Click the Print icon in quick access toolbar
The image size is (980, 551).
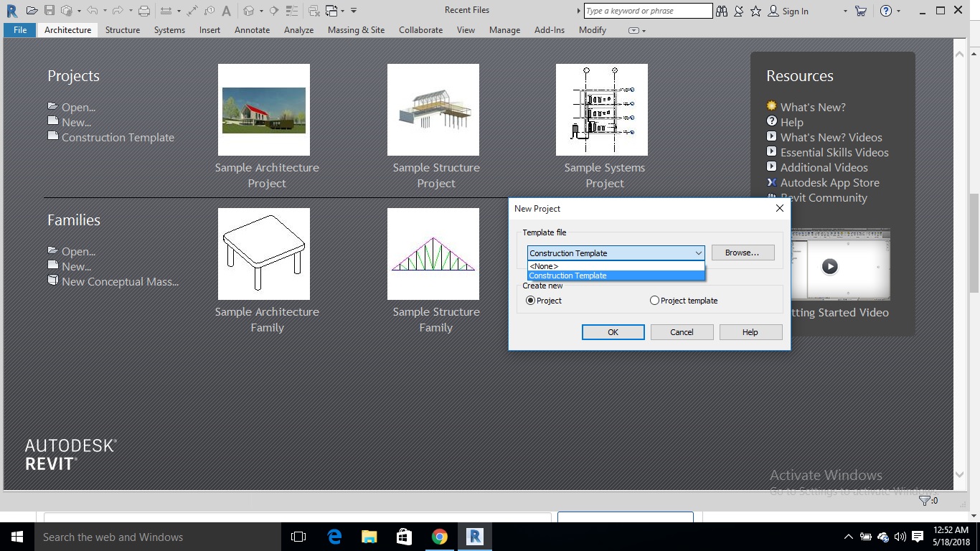click(x=144, y=11)
